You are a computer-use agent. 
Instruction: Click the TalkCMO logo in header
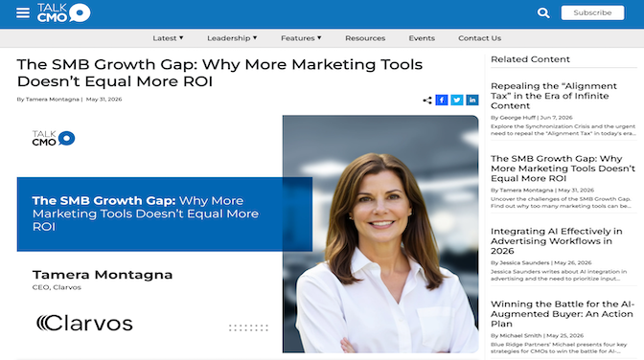tap(63, 12)
